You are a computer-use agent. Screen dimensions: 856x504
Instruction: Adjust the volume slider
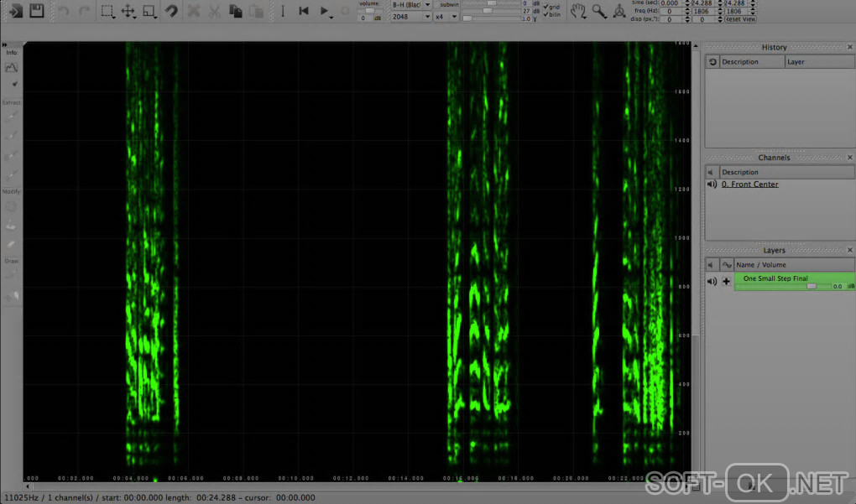point(369,11)
